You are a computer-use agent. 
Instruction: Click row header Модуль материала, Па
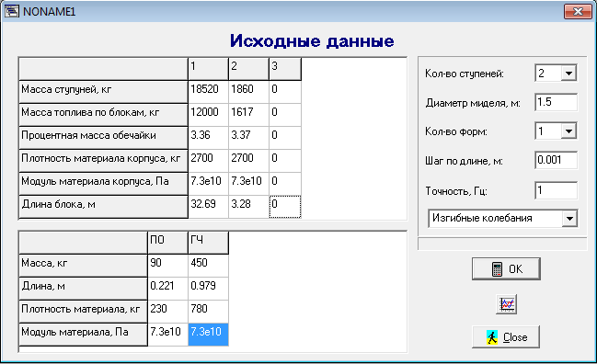click(83, 335)
